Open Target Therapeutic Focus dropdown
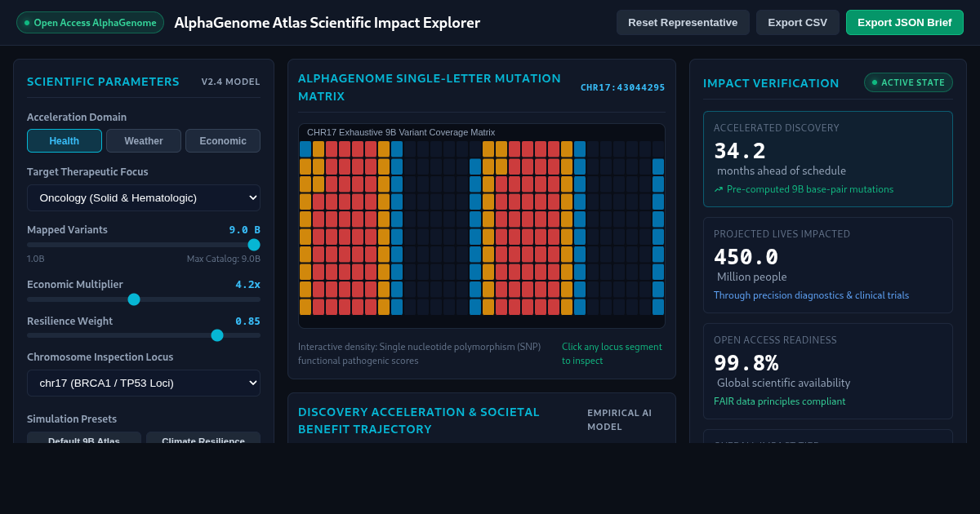The height and width of the screenshot is (514, 980). 144,197
